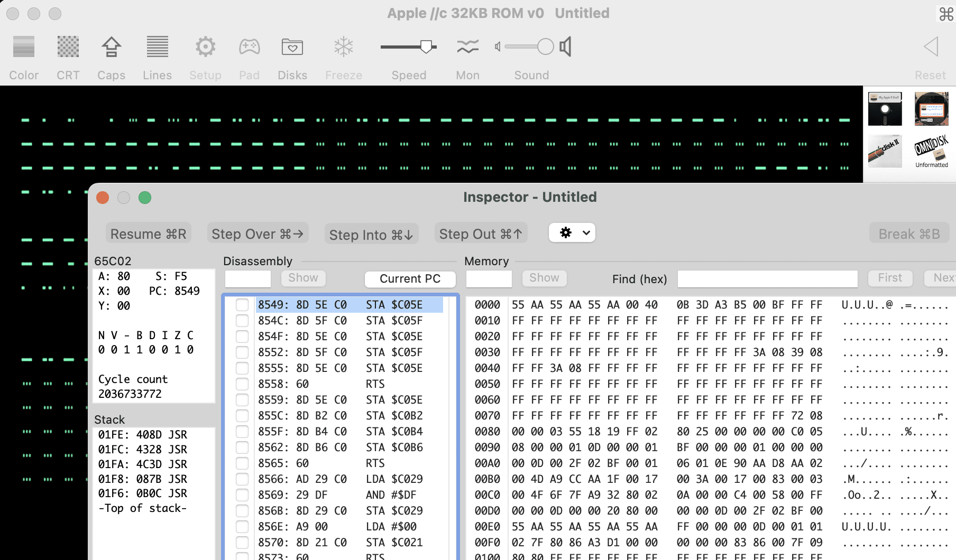Screen dimensions: 956x560
Task: Toggle breakpoint checkbox at 8569 AND #$DF
Action: coord(242,495)
